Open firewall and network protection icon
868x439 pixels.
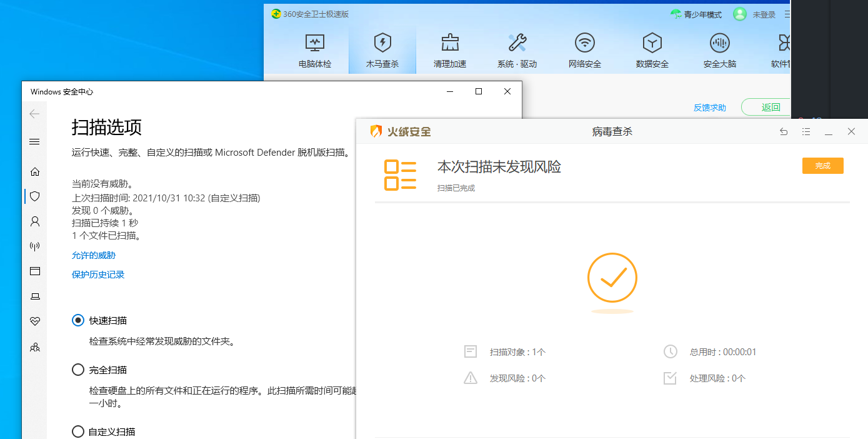click(x=35, y=246)
